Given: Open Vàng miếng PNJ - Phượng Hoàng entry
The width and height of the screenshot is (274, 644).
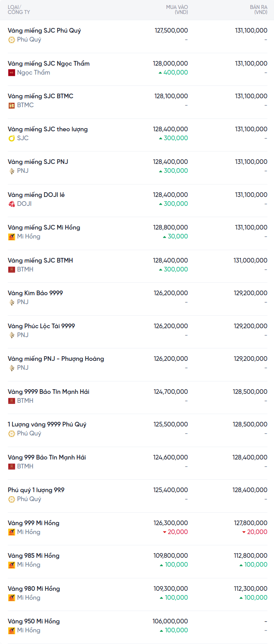Looking at the screenshot, I should click(x=56, y=359).
